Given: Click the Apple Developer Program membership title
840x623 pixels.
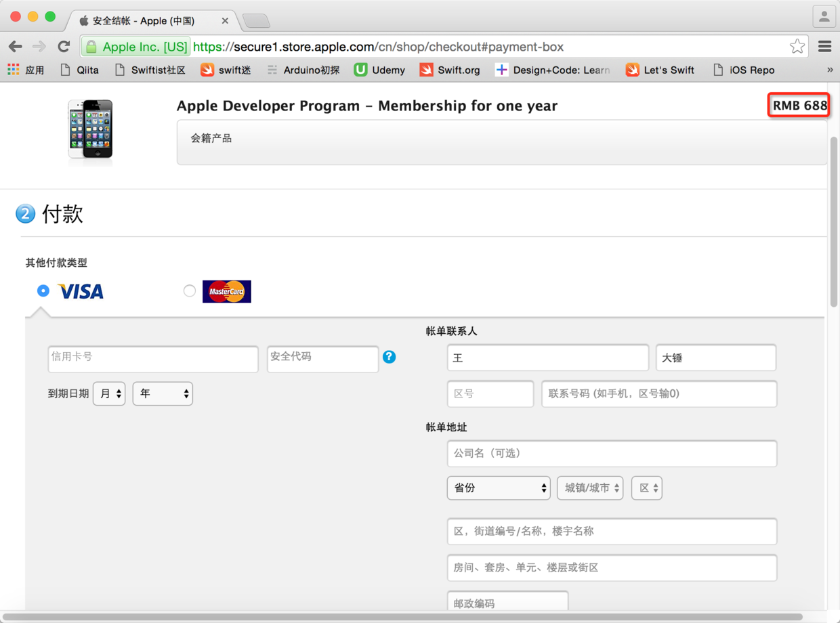Looking at the screenshot, I should pos(367,106).
